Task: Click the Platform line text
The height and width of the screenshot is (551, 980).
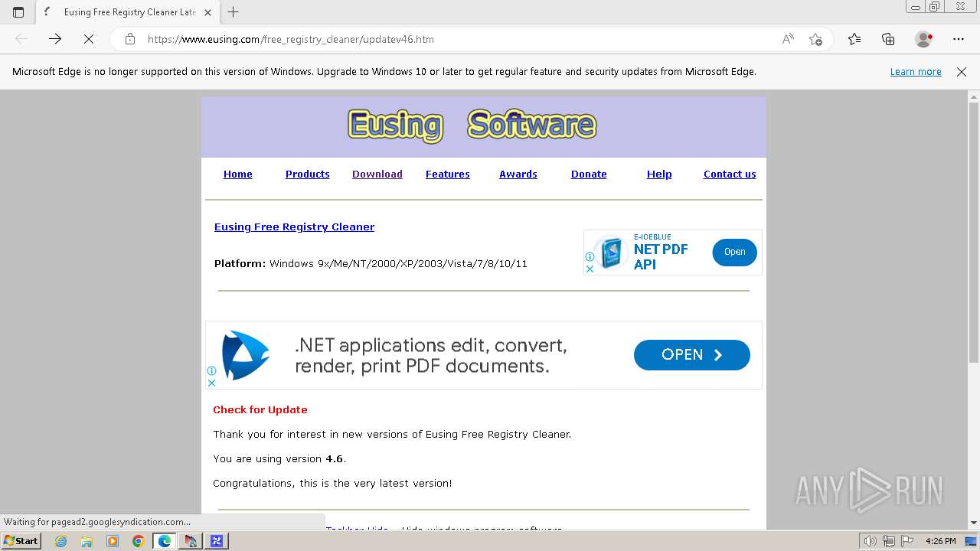Action: click(371, 263)
